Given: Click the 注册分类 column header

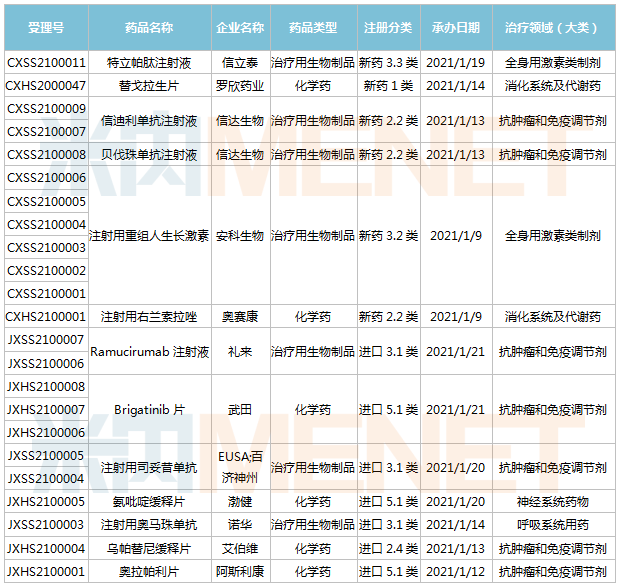Looking at the screenshot, I should 388,28.
